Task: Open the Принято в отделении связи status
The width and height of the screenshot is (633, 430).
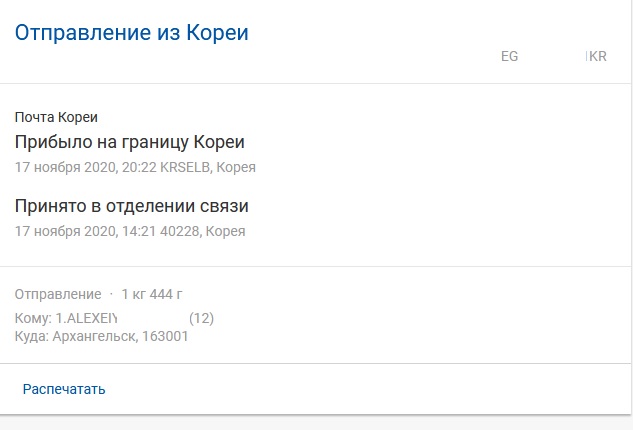Action: [x=132, y=206]
